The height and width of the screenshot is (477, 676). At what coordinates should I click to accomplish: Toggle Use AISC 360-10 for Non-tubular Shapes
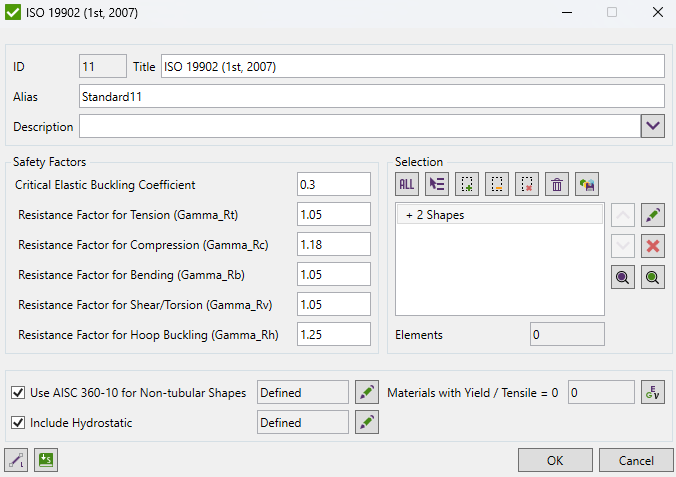18,393
